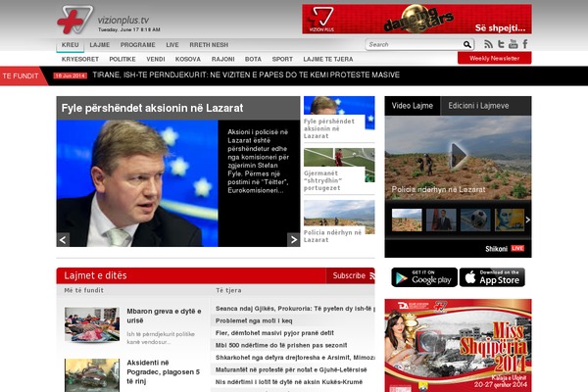
Task: Click the soccer ball video thumbnail
Action: 475,220
